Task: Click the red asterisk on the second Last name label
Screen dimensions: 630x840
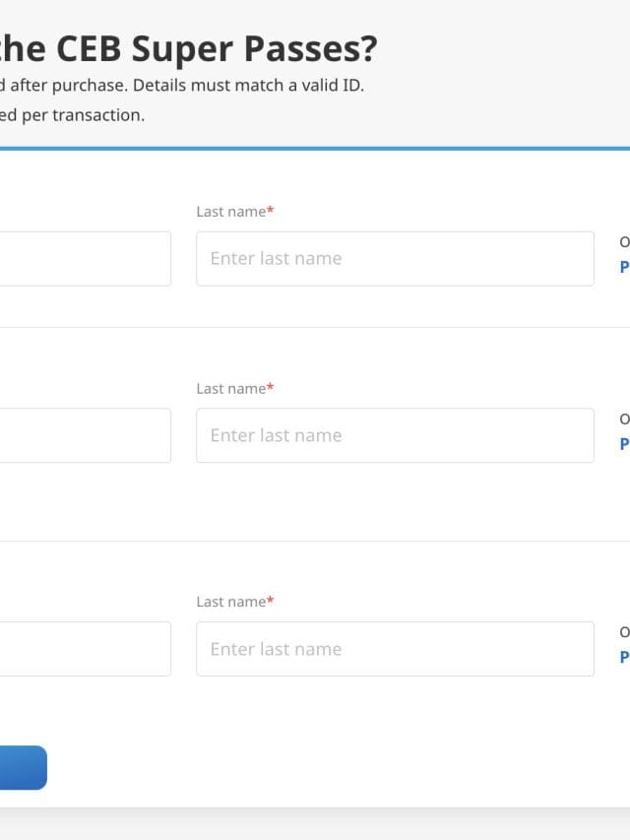Action: [x=271, y=389]
